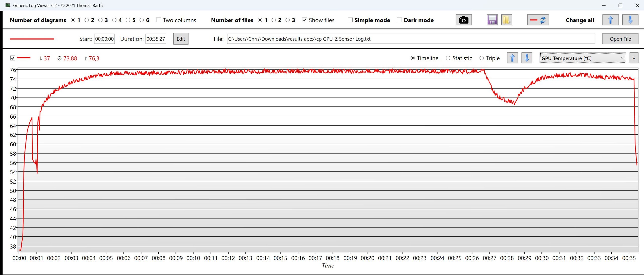Toggle the Dark mode checkbox
The height and width of the screenshot is (275, 644).
pos(399,20)
